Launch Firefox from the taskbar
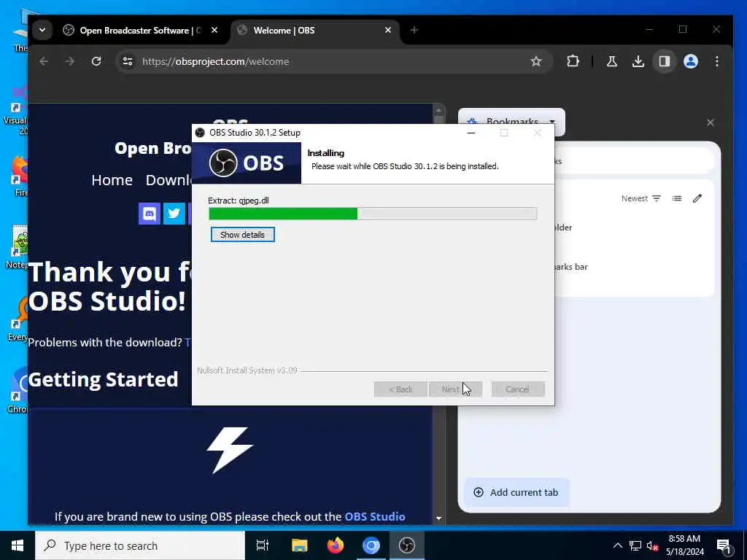The image size is (747, 560). 336,545
